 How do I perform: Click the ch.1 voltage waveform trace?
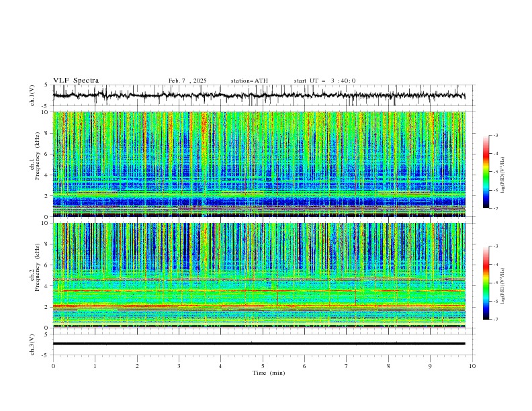point(259,95)
